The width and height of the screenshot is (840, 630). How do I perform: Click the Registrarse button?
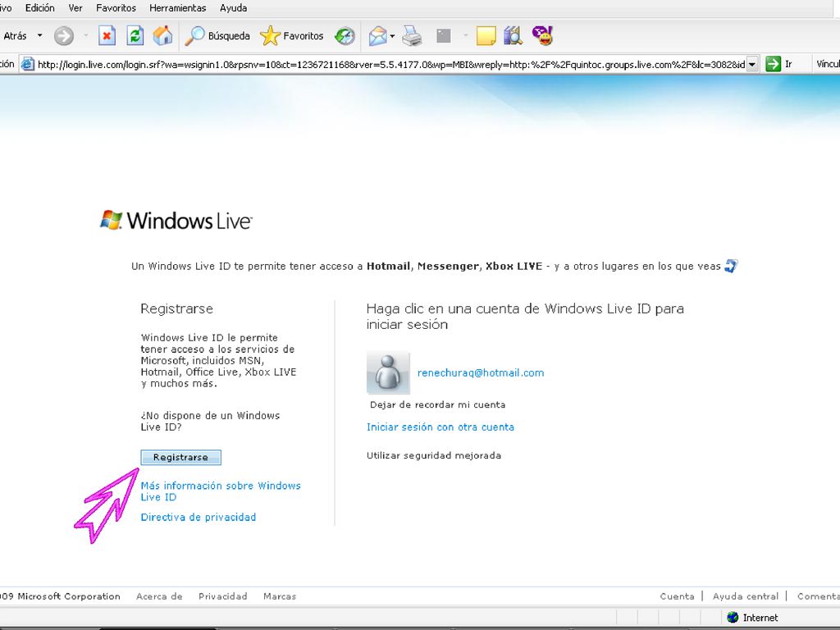180,457
